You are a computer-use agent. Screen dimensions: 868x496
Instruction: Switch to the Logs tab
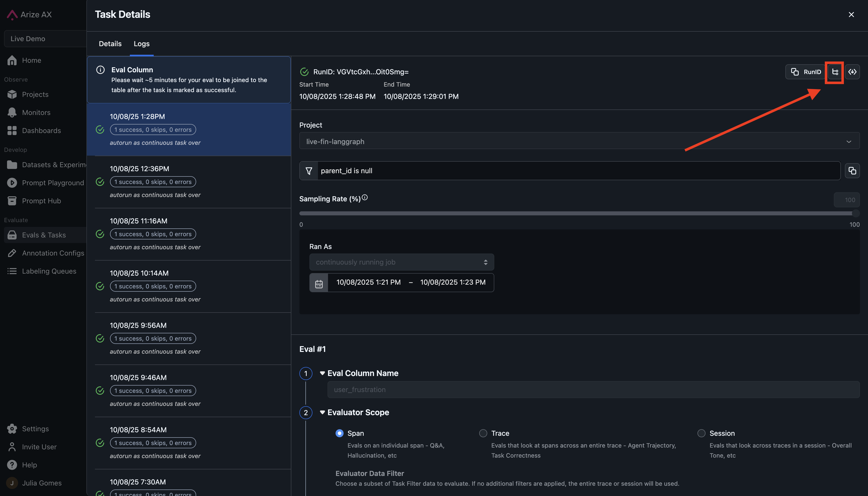(x=141, y=44)
